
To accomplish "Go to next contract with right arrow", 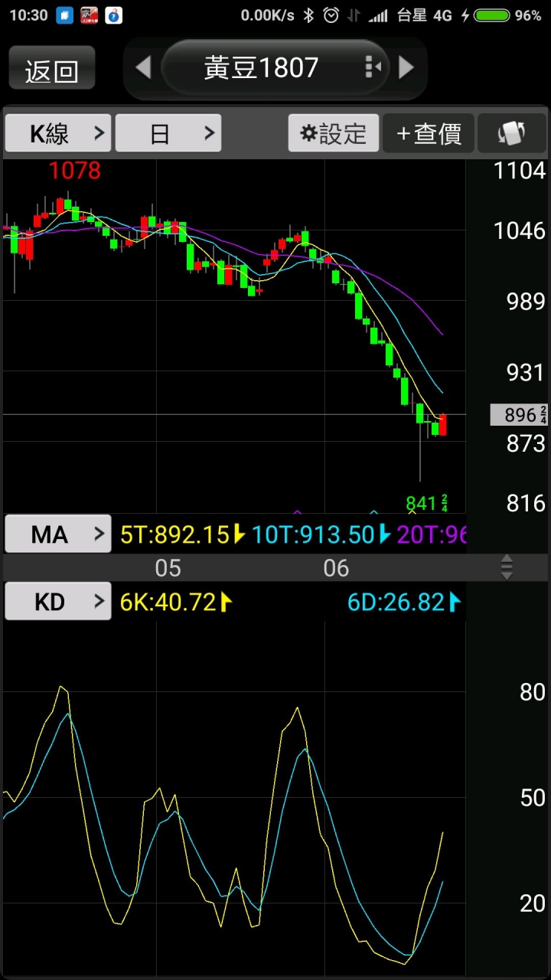I will [x=406, y=68].
